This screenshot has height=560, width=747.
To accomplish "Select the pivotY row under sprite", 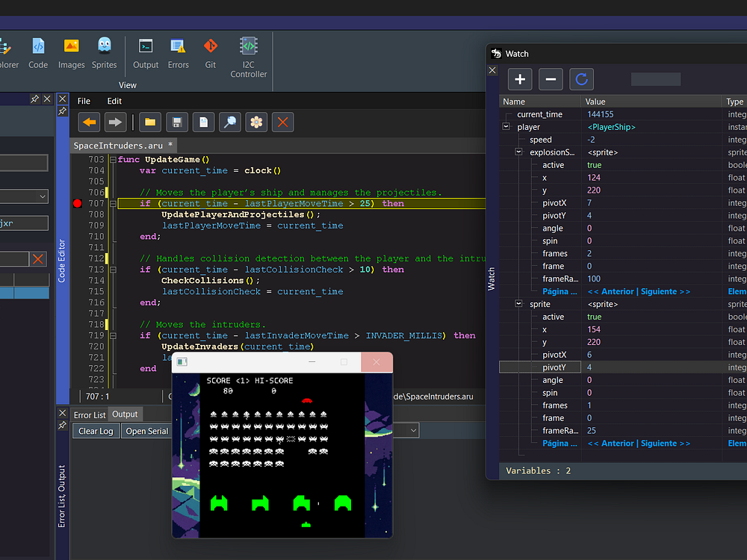I will pyautogui.click(x=554, y=367).
